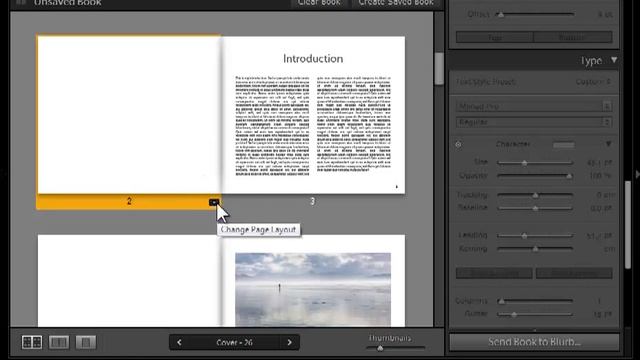Click the right text column on Introduction page
640x360 pixels.
[x=353, y=123]
